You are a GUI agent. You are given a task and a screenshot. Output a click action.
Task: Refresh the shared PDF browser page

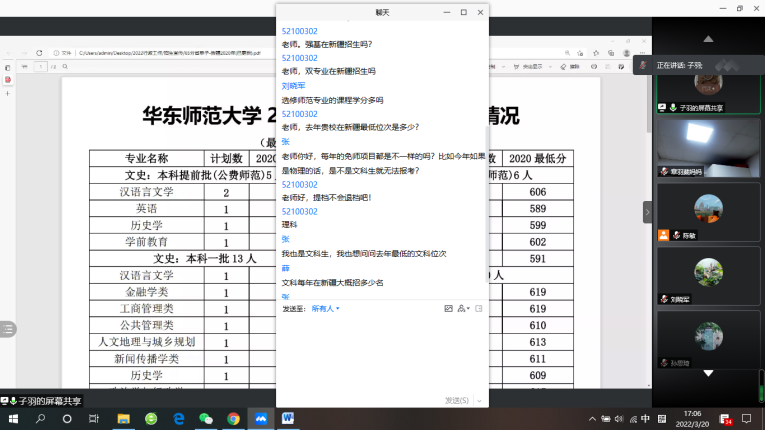point(40,53)
